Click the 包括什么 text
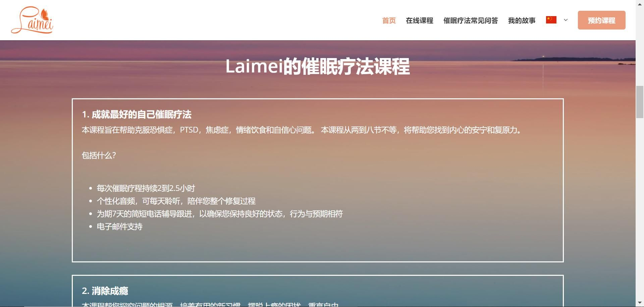 (99, 155)
